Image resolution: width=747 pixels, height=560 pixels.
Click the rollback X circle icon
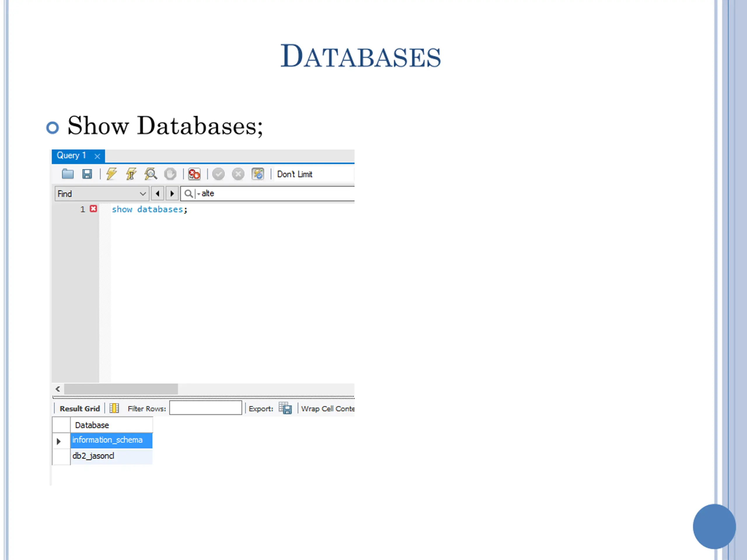pyautogui.click(x=238, y=174)
